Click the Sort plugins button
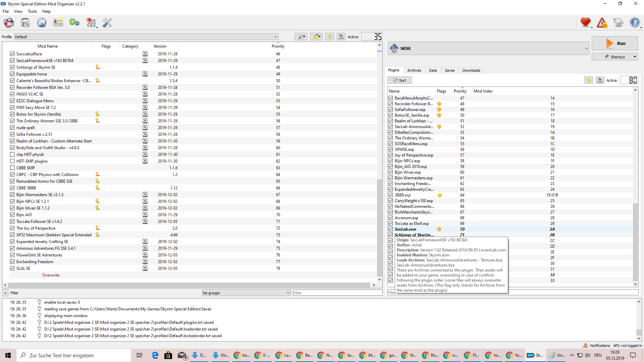The image size is (644, 362). pos(399,80)
